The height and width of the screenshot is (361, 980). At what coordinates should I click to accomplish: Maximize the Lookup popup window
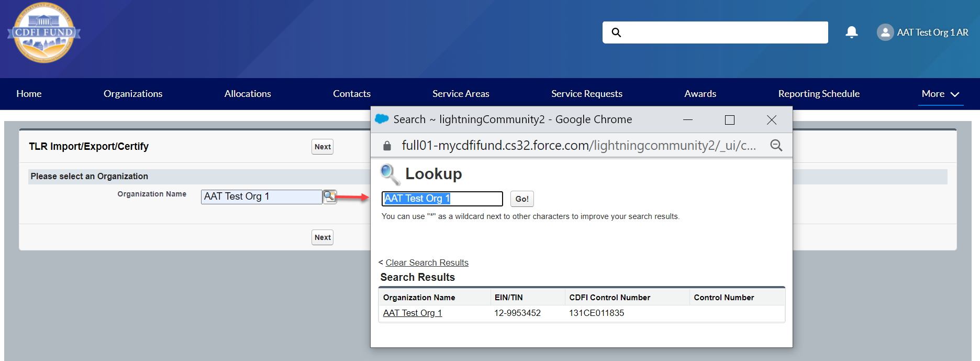coord(729,120)
